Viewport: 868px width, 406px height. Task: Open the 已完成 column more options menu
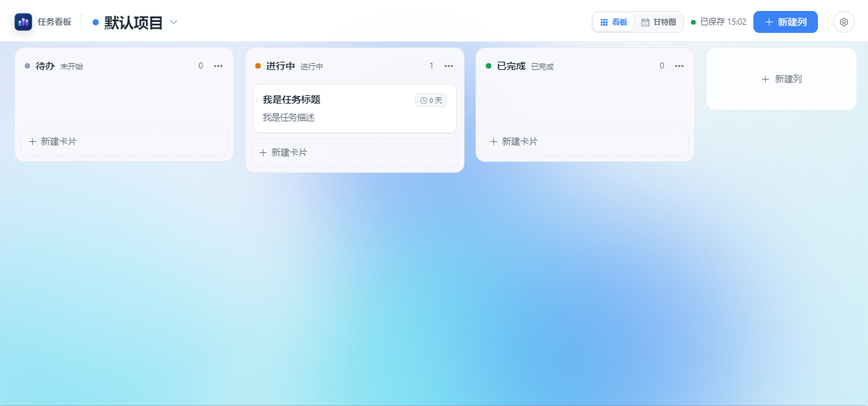coord(679,66)
